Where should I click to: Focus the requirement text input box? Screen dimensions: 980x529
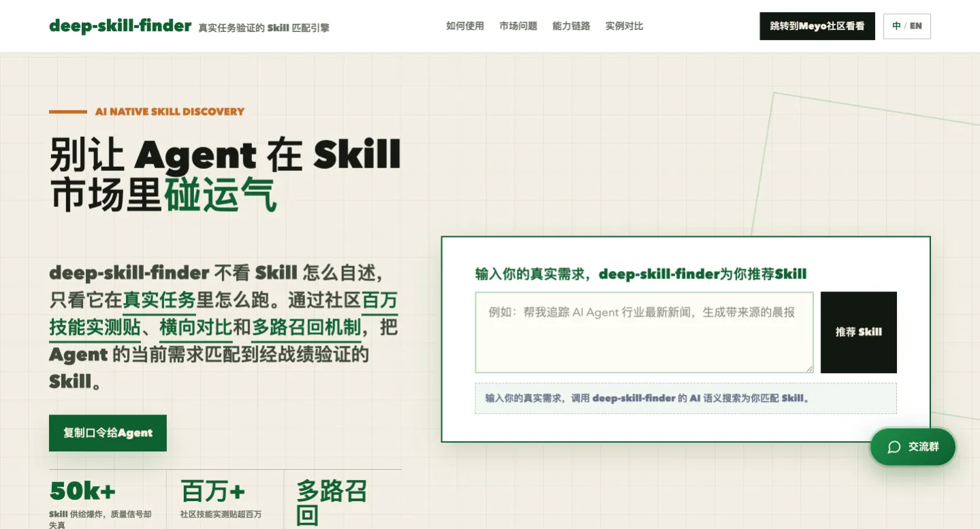tap(644, 332)
